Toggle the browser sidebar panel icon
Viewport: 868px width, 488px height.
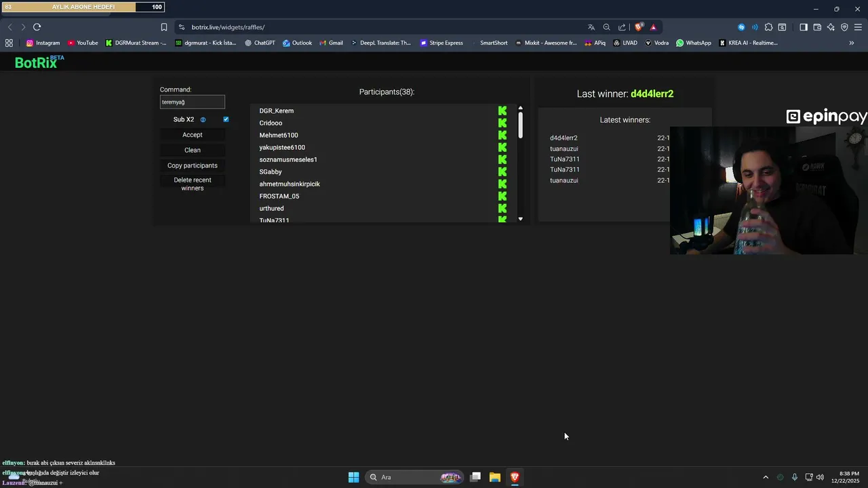coord(804,27)
